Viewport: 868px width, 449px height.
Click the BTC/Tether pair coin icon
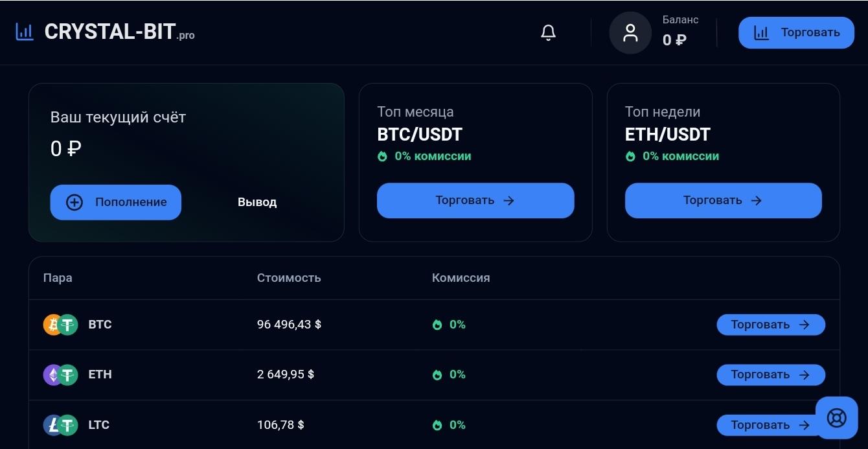(x=60, y=325)
